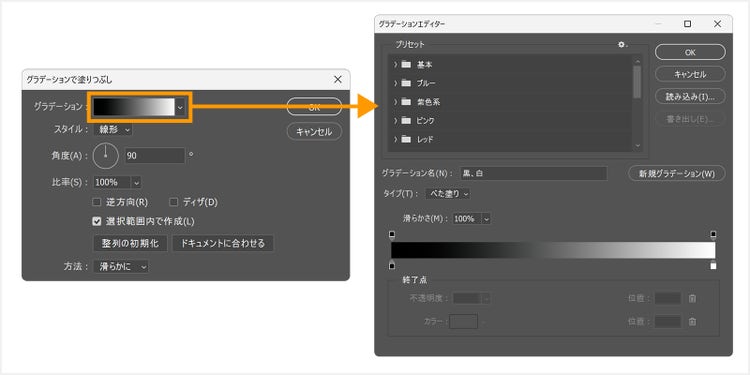The height and width of the screenshot is (375, 750).
Task: Click the 読み込み(I)... button
Action: coord(690,96)
